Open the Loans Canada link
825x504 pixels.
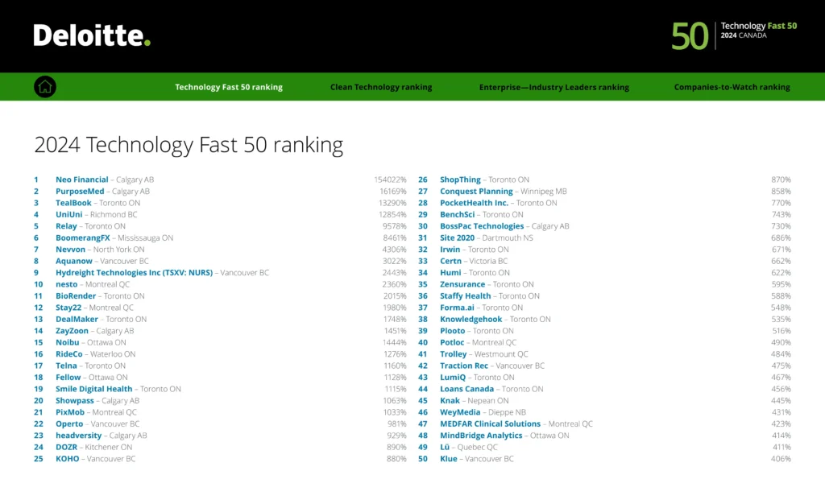click(466, 389)
